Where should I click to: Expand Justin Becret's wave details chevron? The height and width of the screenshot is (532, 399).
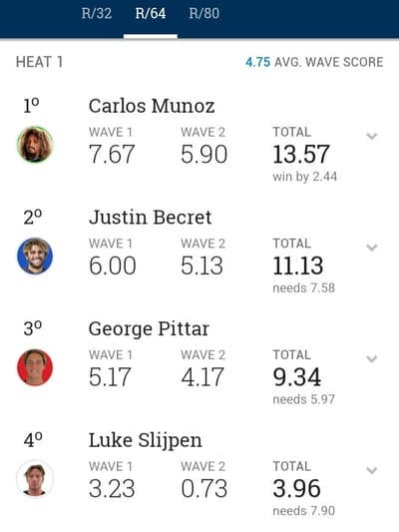click(x=372, y=248)
